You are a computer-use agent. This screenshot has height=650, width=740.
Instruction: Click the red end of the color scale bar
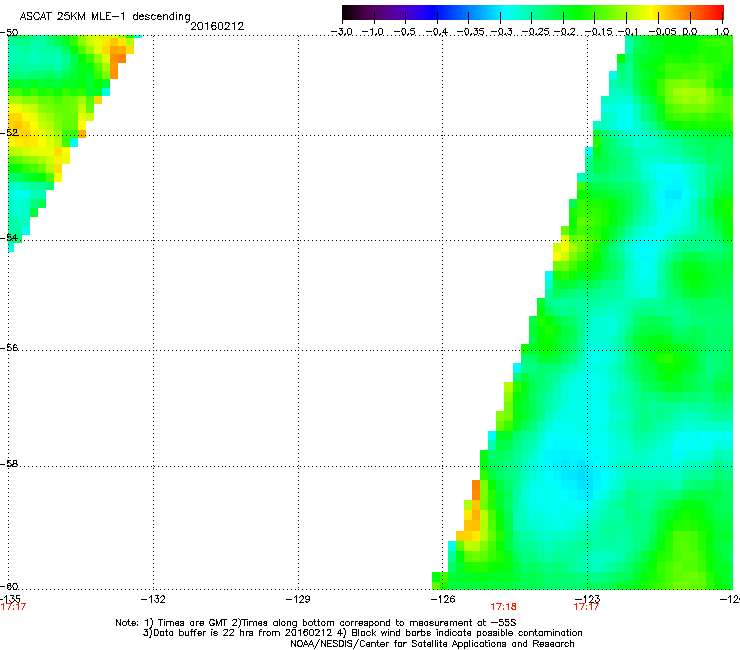click(x=714, y=12)
